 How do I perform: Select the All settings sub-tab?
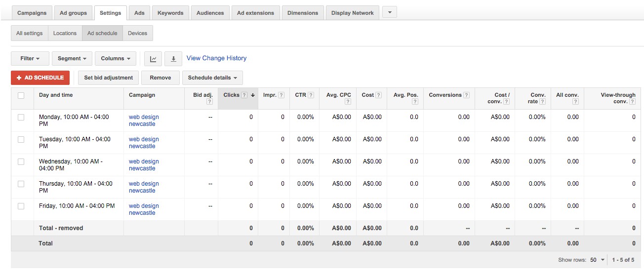point(30,33)
